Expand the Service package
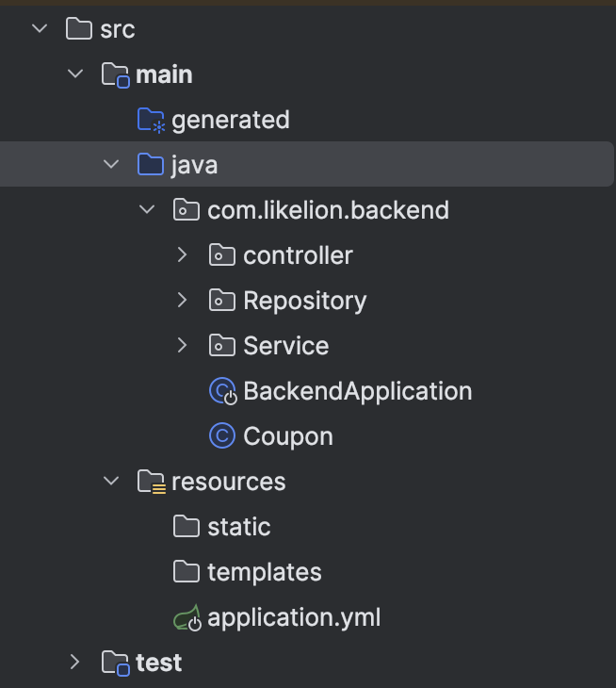The width and height of the screenshot is (616, 688). [183, 346]
